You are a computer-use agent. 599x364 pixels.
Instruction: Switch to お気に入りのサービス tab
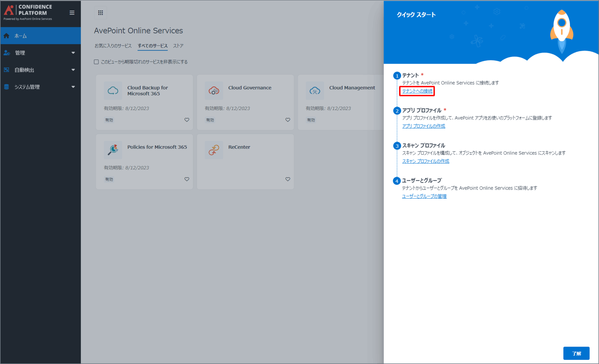pyautogui.click(x=113, y=46)
